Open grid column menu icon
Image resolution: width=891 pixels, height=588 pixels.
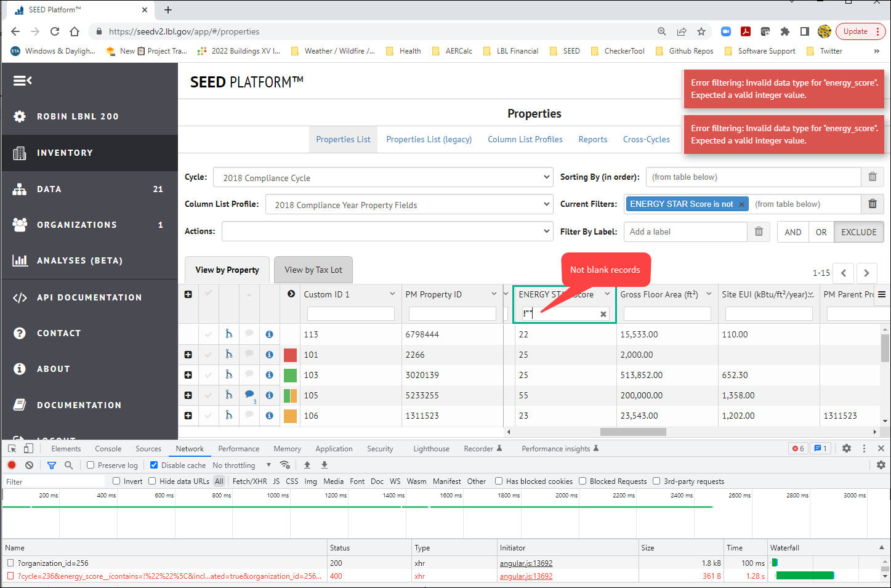[x=882, y=294]
